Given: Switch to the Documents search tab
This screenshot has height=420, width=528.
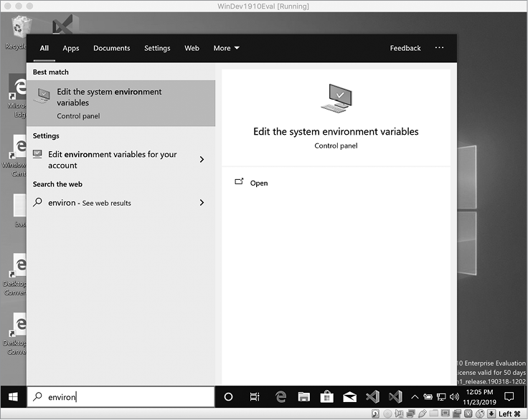Looking at the screenshot, I should pyautogui.click(x=111, y=48).
